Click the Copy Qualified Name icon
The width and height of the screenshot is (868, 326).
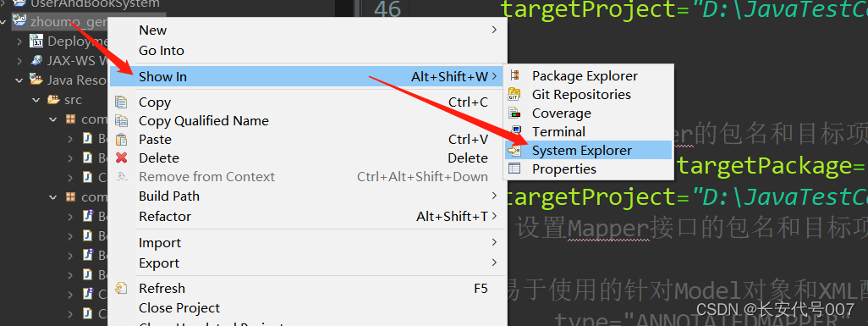coord(121,120)
